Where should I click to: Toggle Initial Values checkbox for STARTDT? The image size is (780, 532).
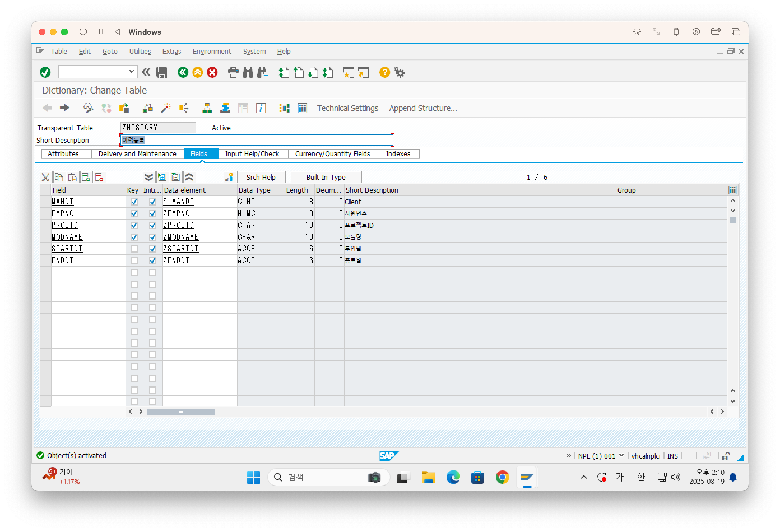point(153,249)
